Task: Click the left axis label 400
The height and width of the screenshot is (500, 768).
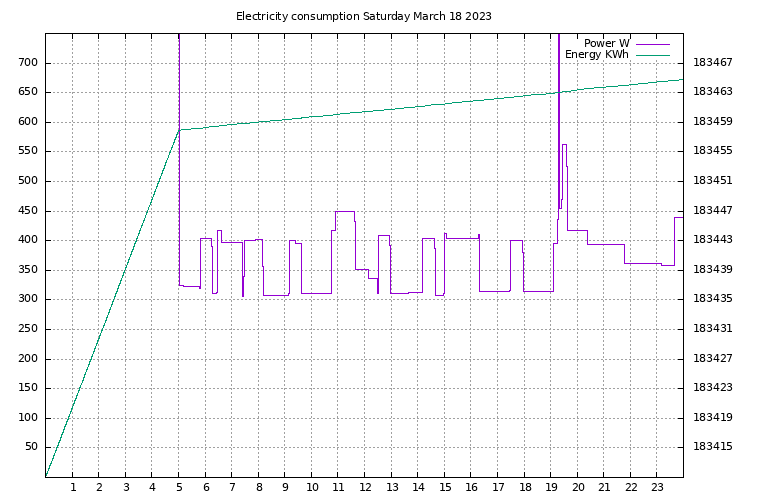Action: pyautogui.click(x=28, y=240)
